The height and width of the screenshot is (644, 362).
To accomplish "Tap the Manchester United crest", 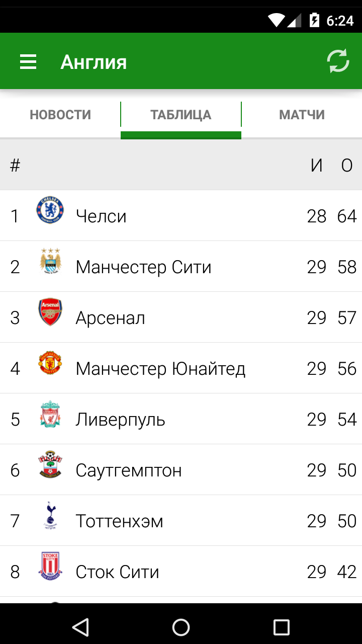I will (50, 363).
